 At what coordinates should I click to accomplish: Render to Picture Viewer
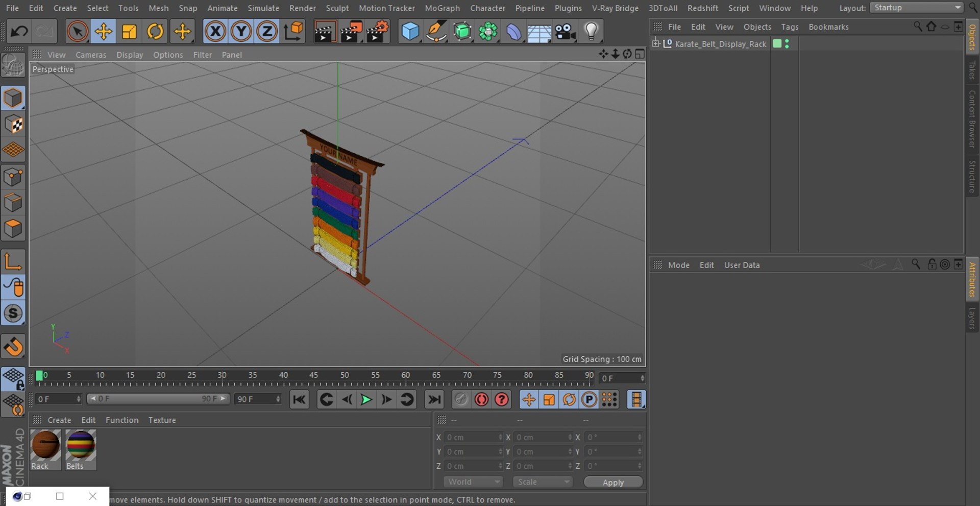[x=351, y=32]
